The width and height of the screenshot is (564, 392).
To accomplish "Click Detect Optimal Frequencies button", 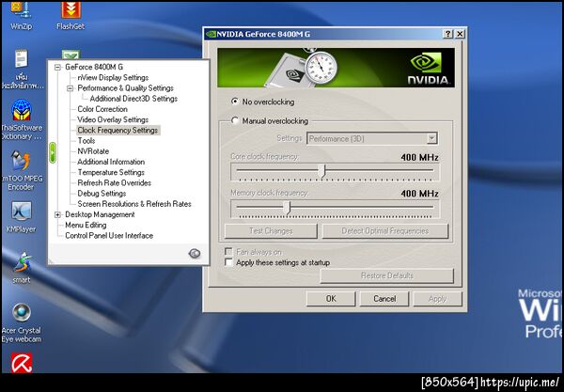I will click(385, 231).
